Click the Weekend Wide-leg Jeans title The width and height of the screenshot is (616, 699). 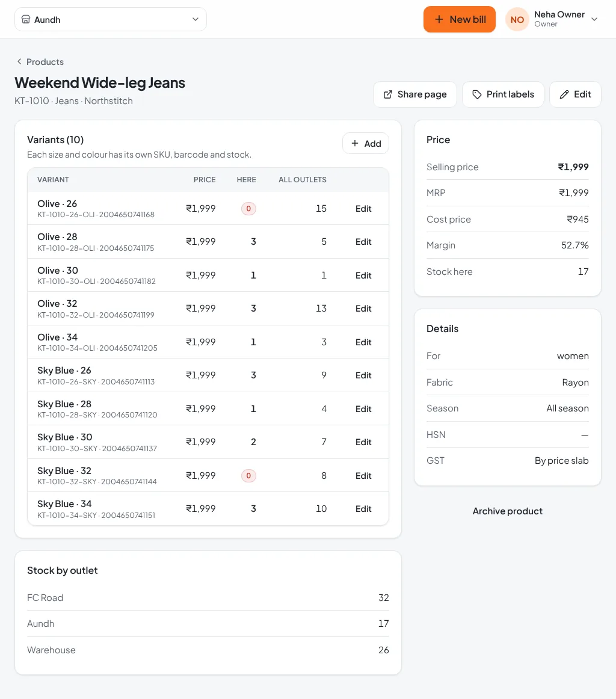pos(100,83)
